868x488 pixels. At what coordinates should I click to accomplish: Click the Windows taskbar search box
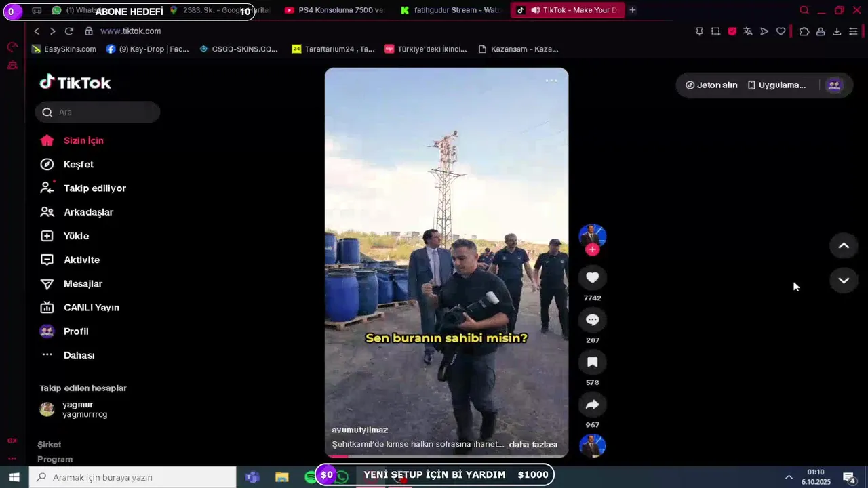tap(132, 477)
